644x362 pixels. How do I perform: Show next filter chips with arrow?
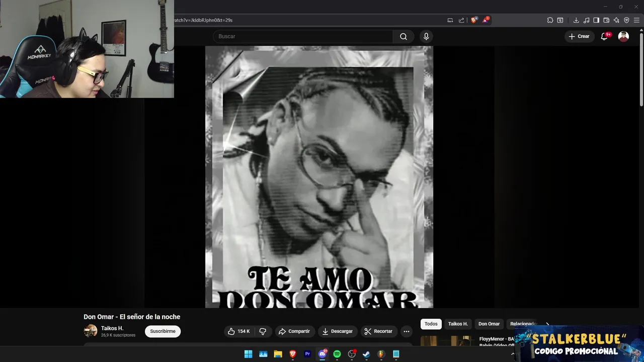tap(547, 324)
